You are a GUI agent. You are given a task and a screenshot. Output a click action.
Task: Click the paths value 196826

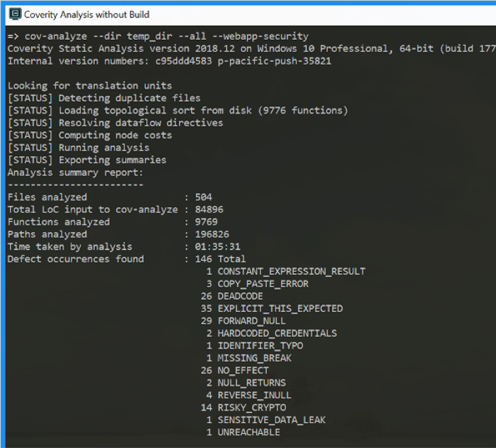click(x=212, y=234)
